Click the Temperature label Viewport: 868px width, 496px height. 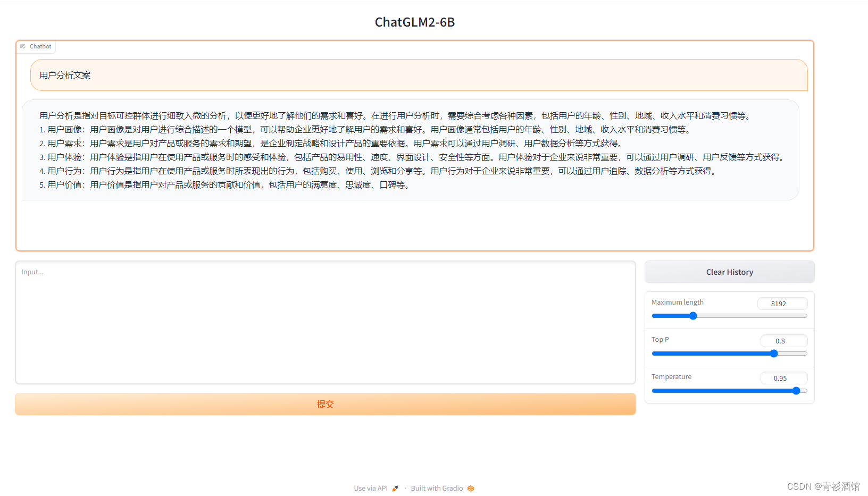[x=672, y=377]
